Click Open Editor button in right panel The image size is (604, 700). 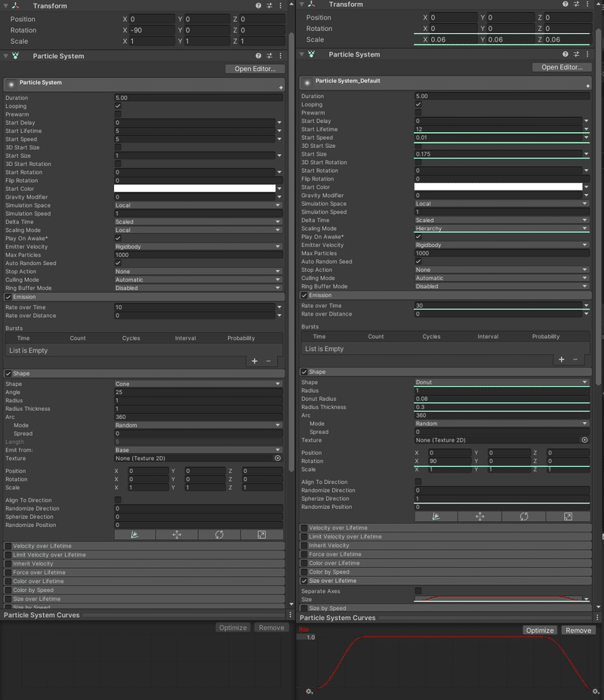562,67
